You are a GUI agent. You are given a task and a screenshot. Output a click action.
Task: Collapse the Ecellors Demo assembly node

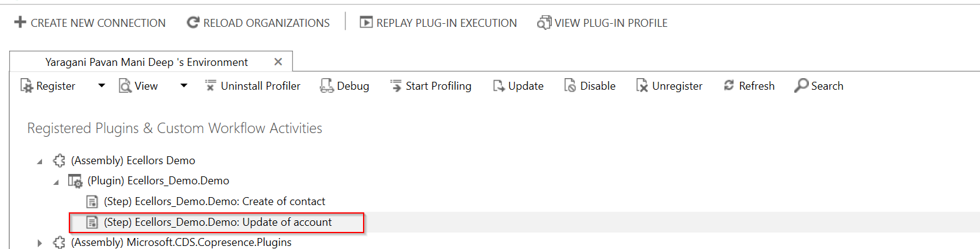40,161
